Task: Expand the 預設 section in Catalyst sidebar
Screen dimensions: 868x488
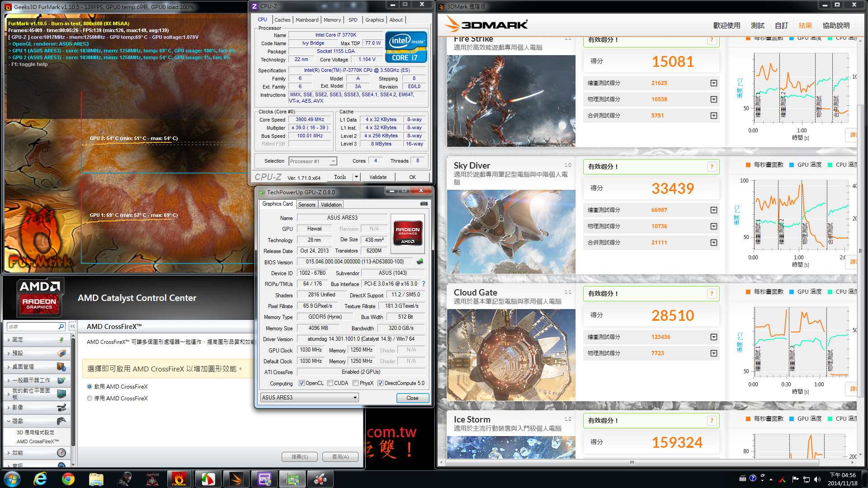Action: coord(8,353)
